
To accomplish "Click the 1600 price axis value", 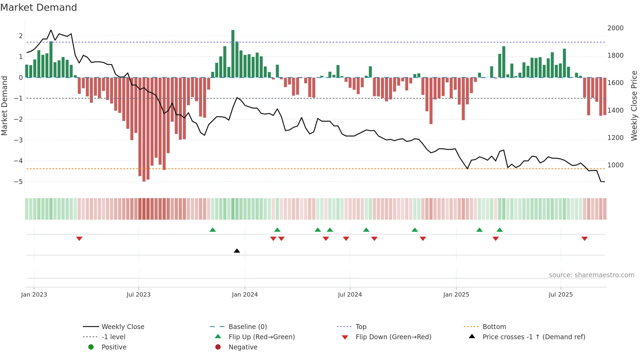I will pos(616,83).
